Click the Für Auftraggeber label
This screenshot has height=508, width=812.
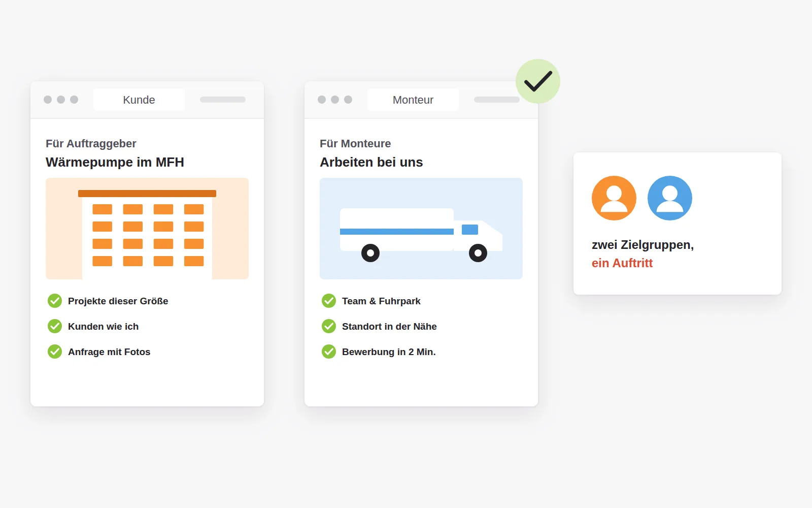coord(91,144)
